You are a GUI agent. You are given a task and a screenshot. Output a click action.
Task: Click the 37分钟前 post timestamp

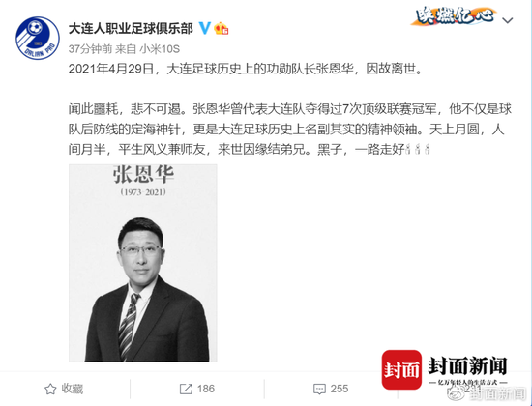click(90, 49)
